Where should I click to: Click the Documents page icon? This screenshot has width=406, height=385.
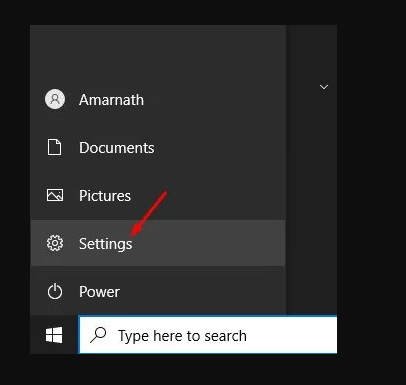click(54, 147)
